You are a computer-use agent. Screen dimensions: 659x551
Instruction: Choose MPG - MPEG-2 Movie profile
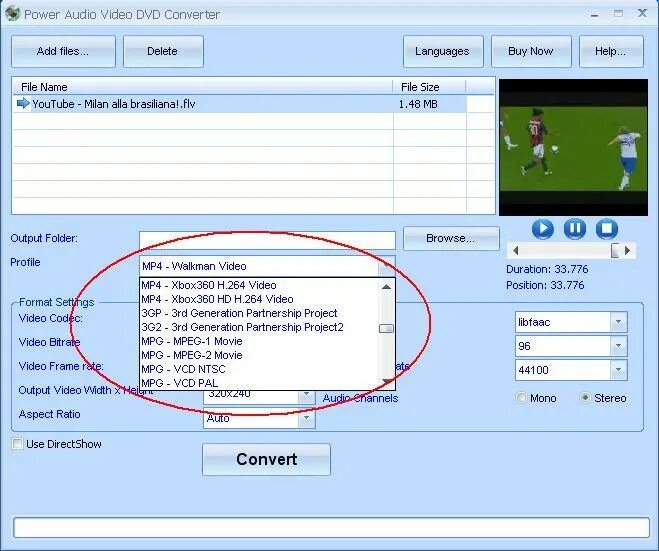pos(259,355)
